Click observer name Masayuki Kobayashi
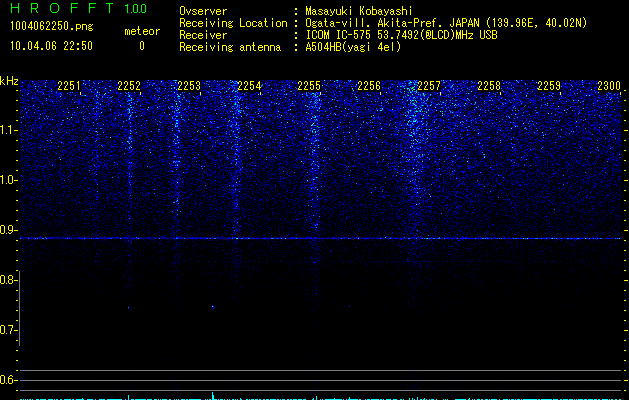The image size is (629, 400). pyautogui.click(x=359, y=11)
